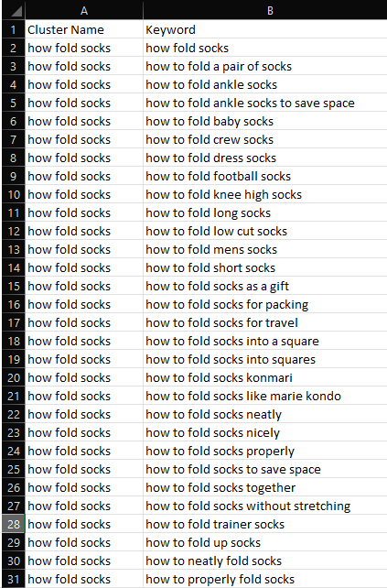Select row 15 header

13,286
